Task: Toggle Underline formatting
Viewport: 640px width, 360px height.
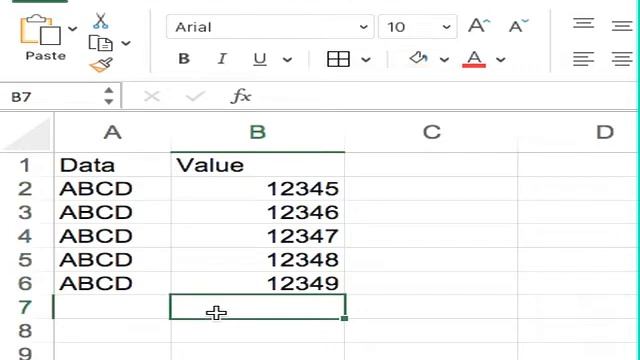Action: pos(260,60)
